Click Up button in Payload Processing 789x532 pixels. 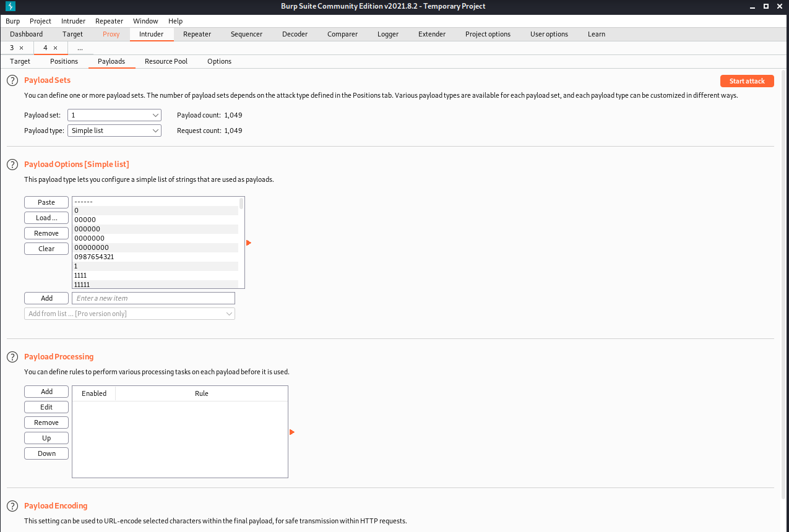(46, 438)
